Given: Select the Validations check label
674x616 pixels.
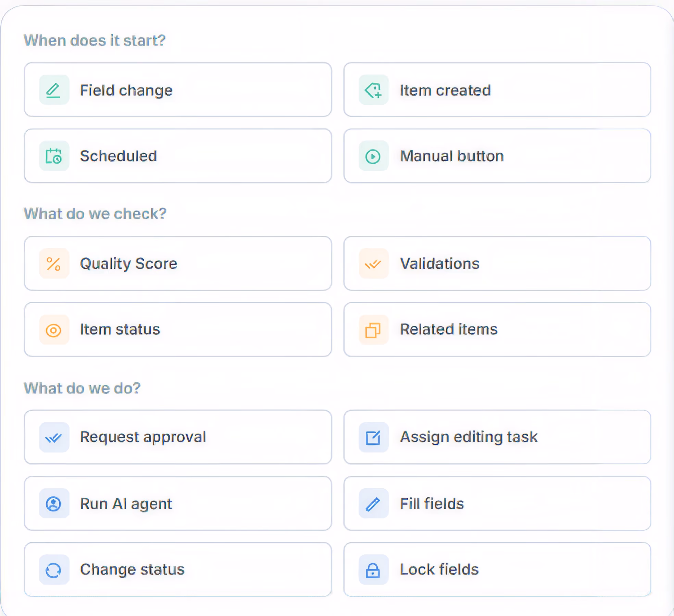Looking at the screenshot, I should [x=439, y=264].
